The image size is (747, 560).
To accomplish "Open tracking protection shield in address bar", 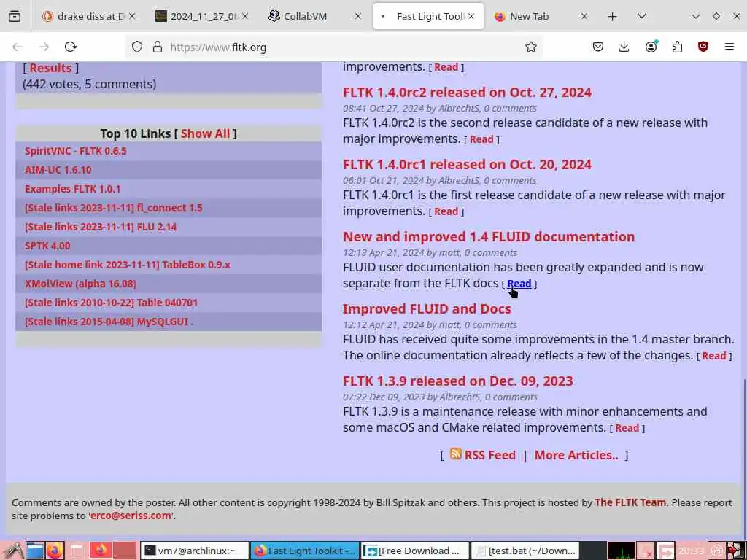I will point(137,47).
